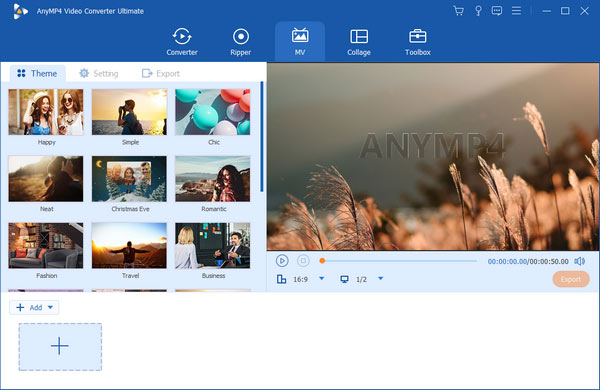600x390 pixels.
Task: Choose the Travel theme thumbnail
Action: coord(129,245)
